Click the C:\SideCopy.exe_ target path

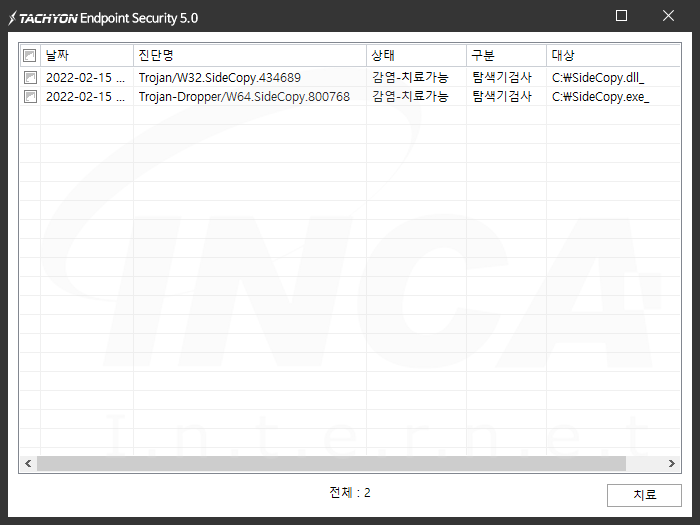(600, 97)
